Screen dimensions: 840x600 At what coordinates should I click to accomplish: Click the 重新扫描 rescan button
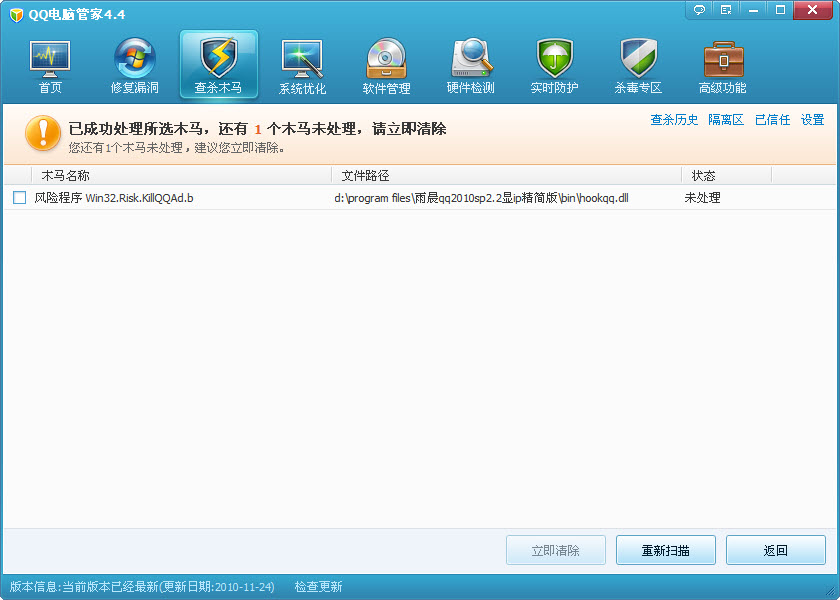click(x=666, y=550)
